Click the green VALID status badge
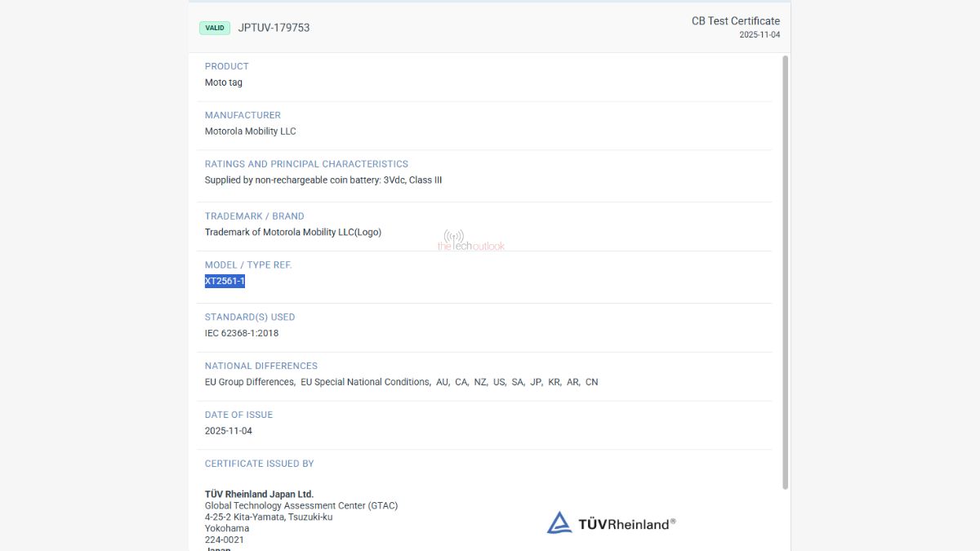The width and height of the screenshot is (980, 551). 215,28
